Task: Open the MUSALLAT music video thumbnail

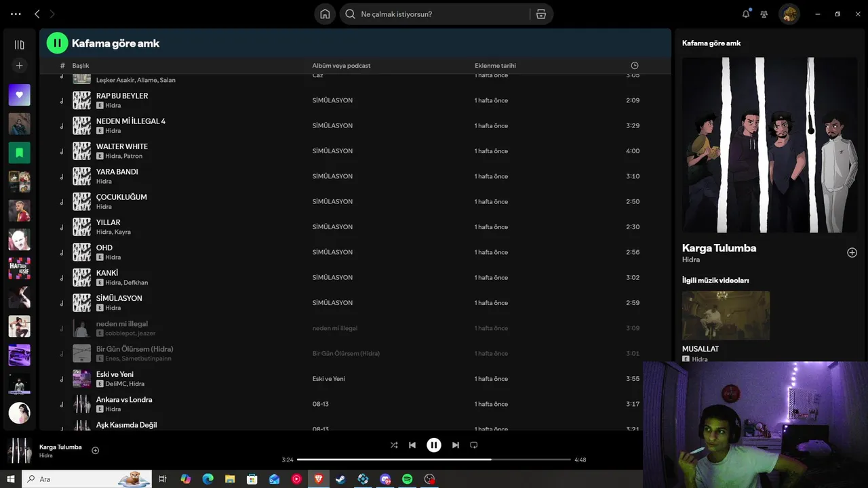Action: click(x=726, y=316)
